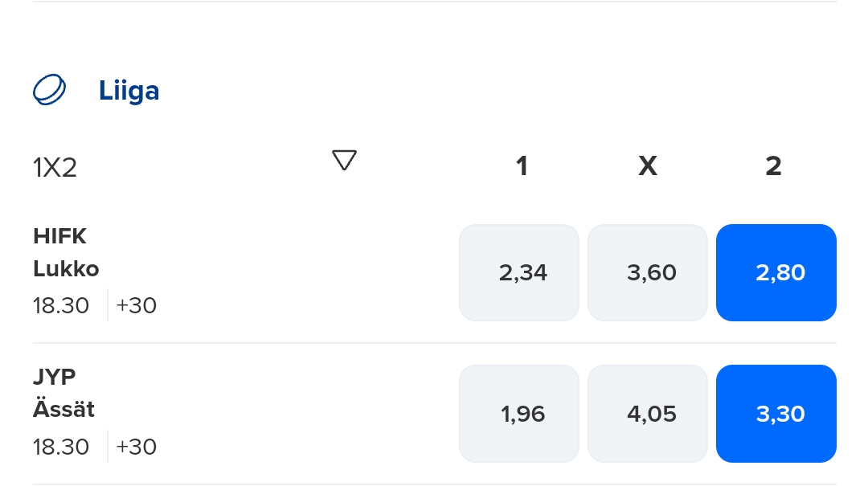The height and width of the screenshot is (486, 868).
Task: Toggle HIFK home win odds 2,34
Action: coord(519,272)
